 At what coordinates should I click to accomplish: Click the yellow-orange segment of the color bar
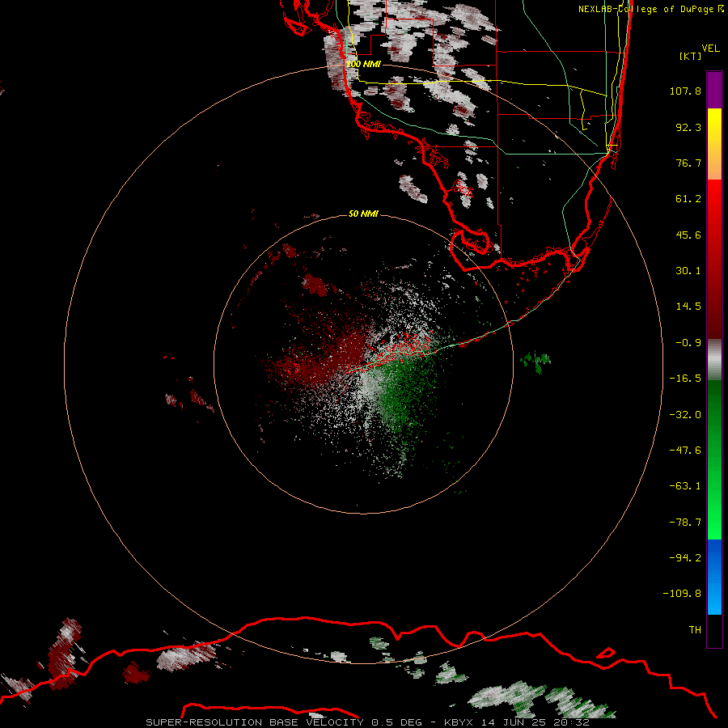click(x=714, y=144)
